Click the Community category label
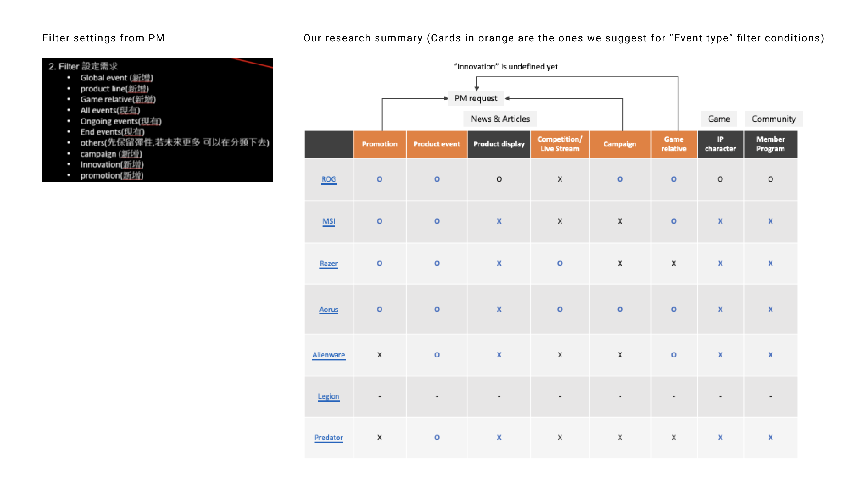The width and height of the screenshot is (868, 492). (773, 119)
